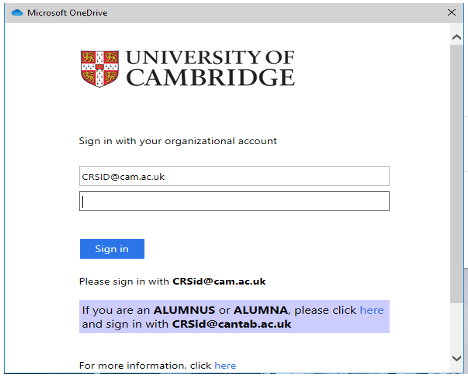Open the alumnus 'here' link
Screen dimensions: 468x376
[372, 310]
